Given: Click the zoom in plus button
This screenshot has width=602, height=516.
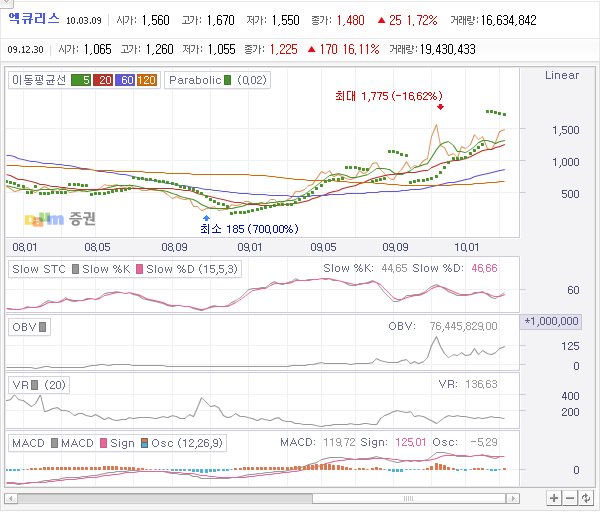Looking at the screenshot, I should point(554,498).
